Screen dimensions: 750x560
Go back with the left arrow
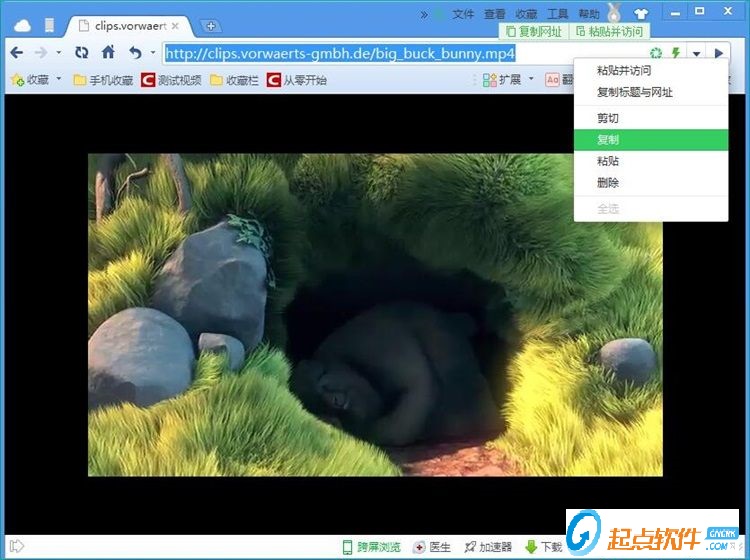(16, 53)
